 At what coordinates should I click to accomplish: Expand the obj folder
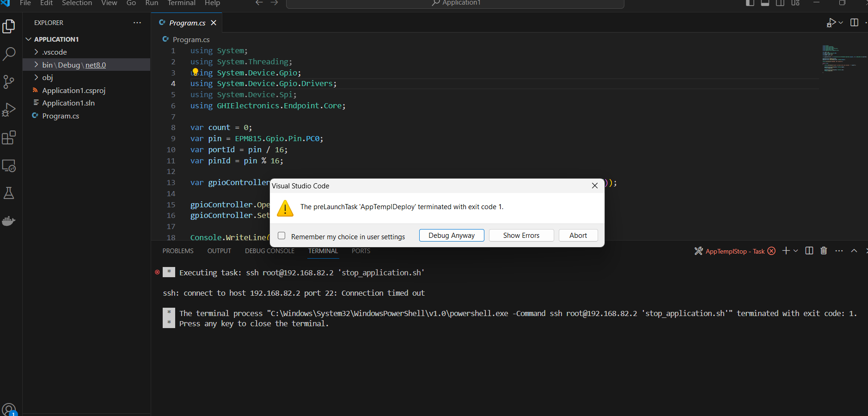(86, 77)
